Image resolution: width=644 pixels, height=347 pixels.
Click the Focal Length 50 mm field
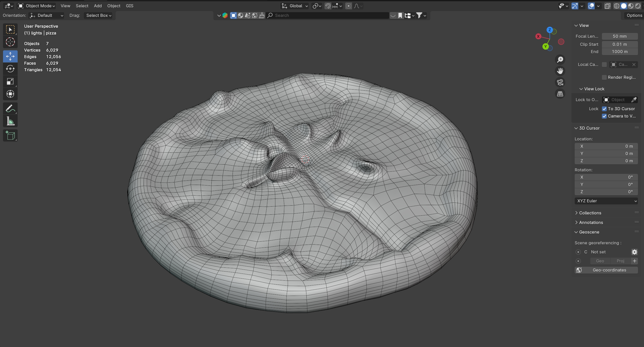coord(619,36)
